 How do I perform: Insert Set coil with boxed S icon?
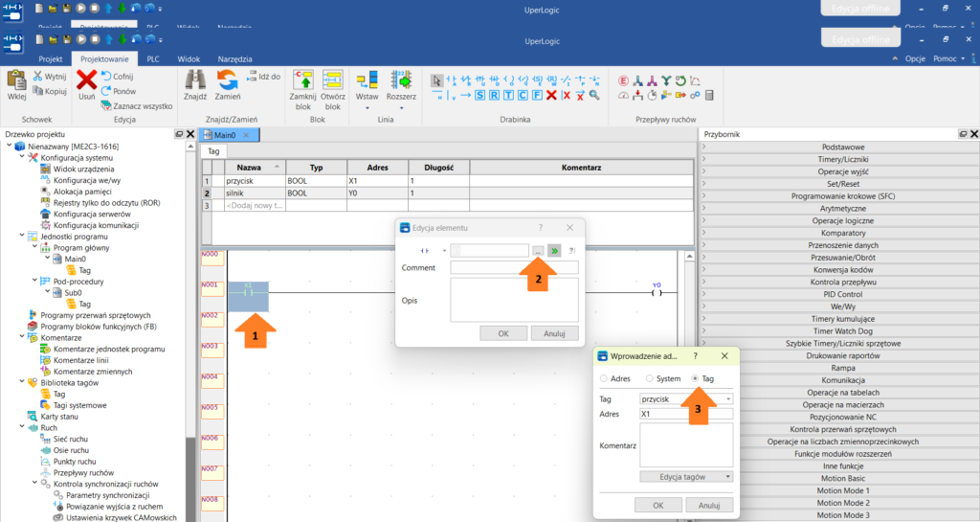coord(480,95)
